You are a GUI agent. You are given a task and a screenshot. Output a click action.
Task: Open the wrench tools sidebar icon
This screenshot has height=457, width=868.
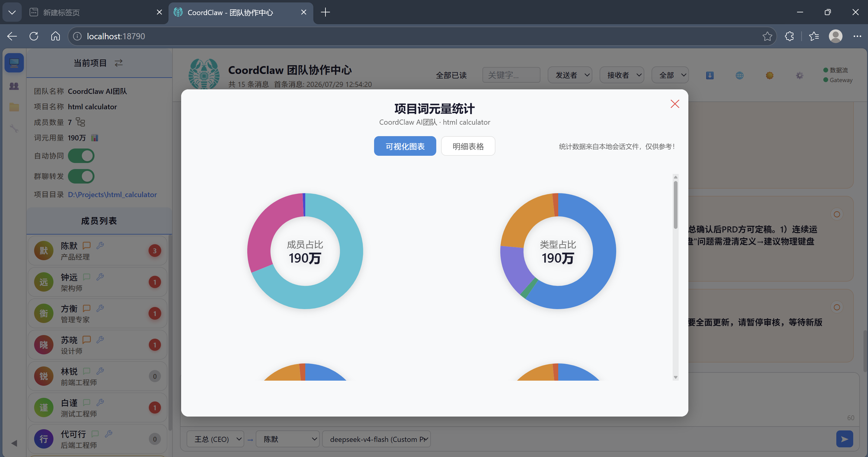click(x=14, y=128)
